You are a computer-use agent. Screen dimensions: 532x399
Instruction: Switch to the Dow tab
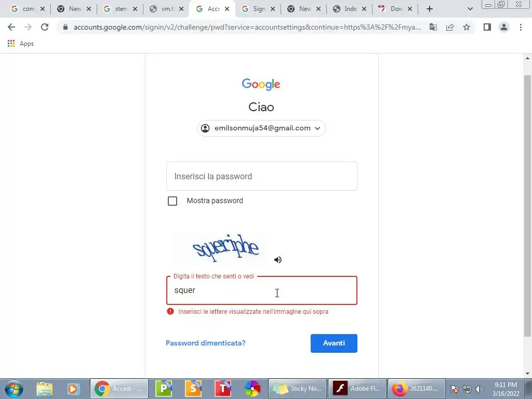tap(395, 9)
